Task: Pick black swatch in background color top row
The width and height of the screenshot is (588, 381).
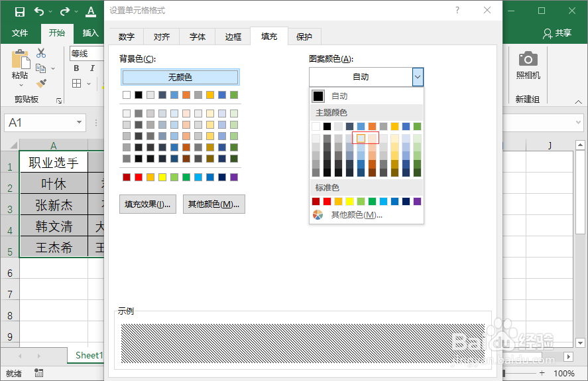Action: [139, 95]
